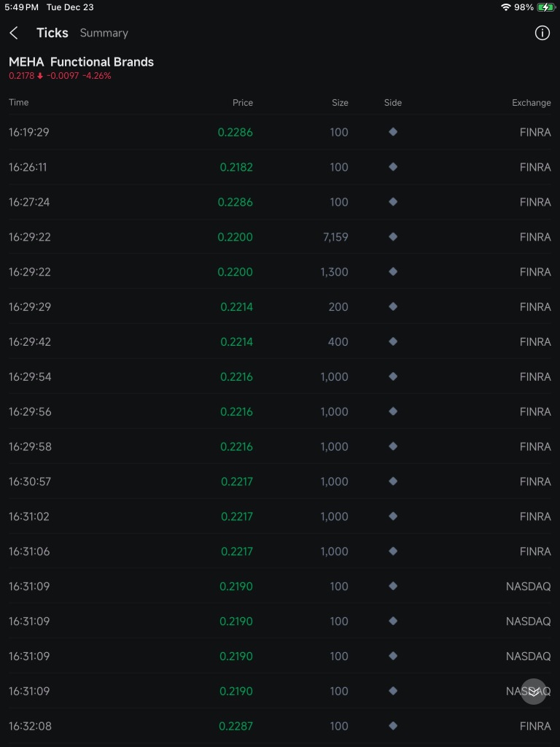Screen dimensions: 560x747
Task: Tap the Size column header
Action: click(340, 102)
